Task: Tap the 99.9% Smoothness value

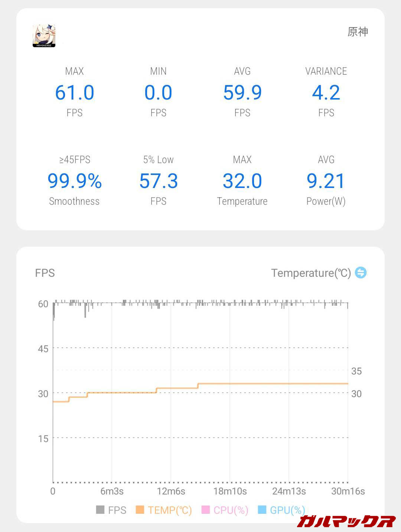Action: click(75, 181)
